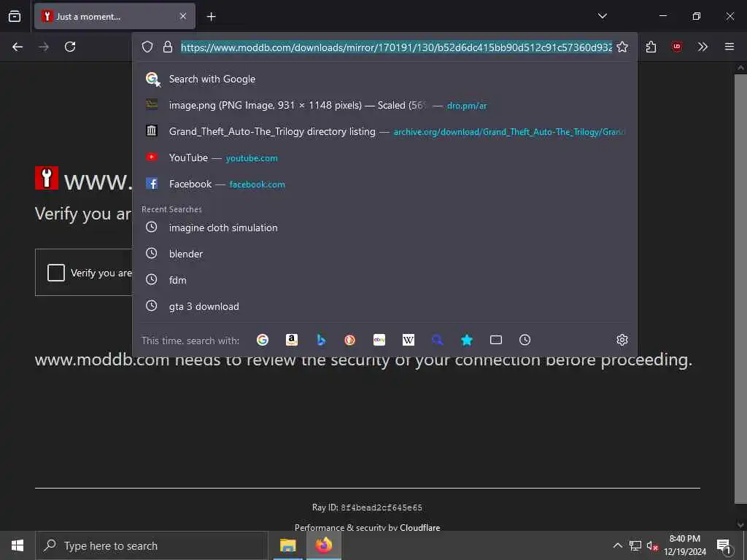747x560 pixels.
Task: Open notification center icon
Action: coord(724,546)
